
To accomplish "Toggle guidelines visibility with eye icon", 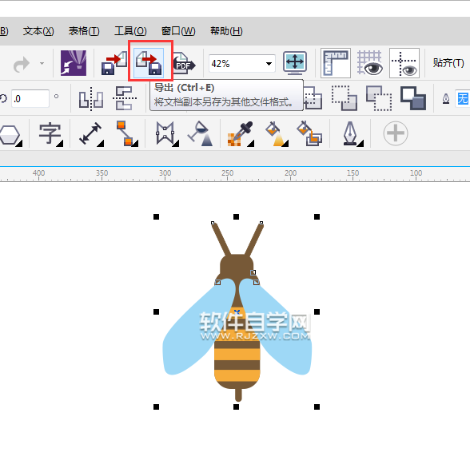I will [x=404, y=63].
